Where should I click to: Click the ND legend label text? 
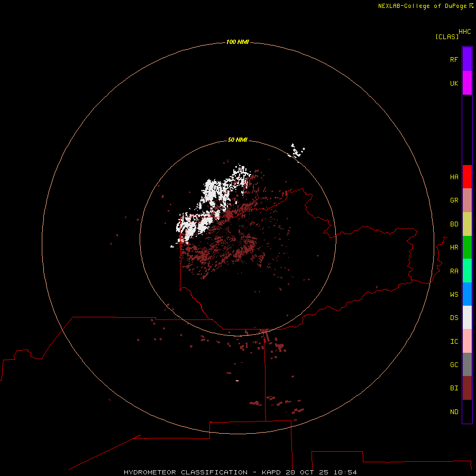tap(454, 411)
